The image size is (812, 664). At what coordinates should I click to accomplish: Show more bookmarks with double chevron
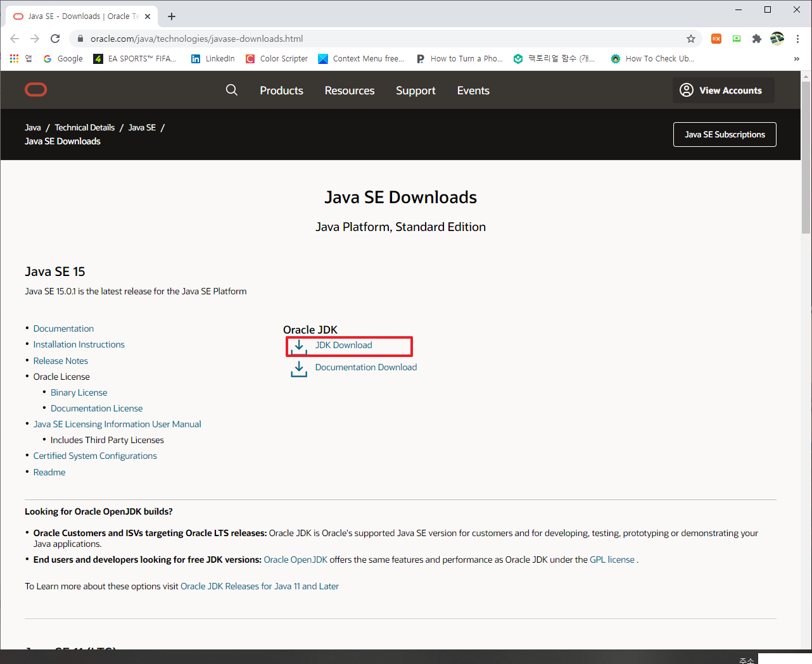tap(796, 58)
